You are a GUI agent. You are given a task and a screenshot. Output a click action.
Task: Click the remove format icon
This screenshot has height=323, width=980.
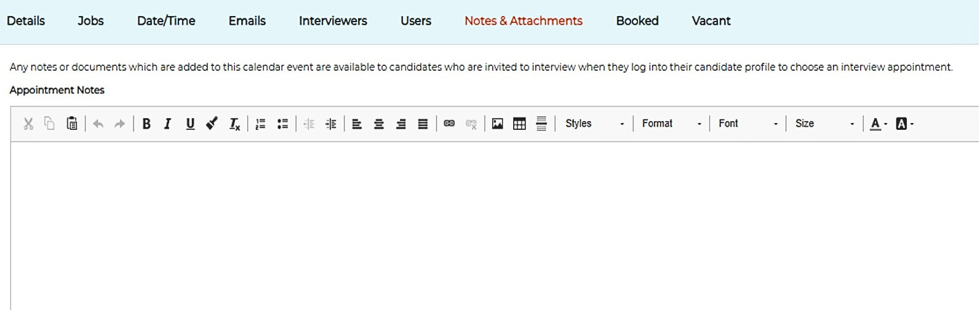(234, 124)
